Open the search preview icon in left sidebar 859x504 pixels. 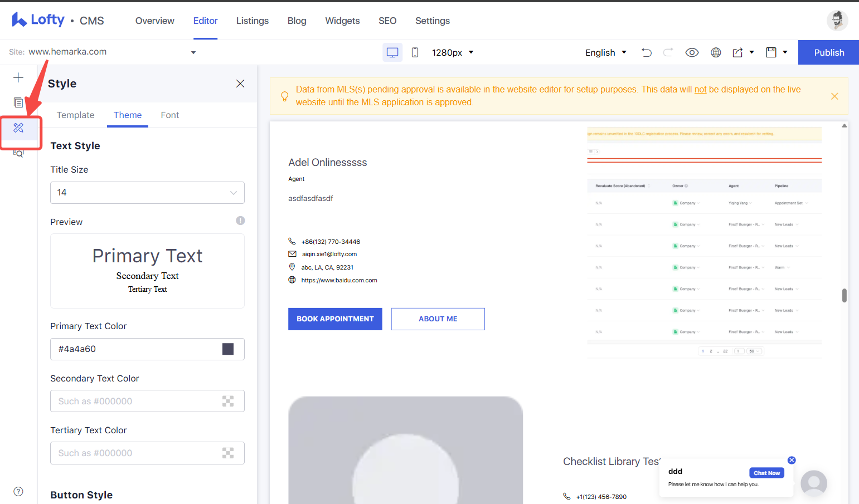click(18, 153)
